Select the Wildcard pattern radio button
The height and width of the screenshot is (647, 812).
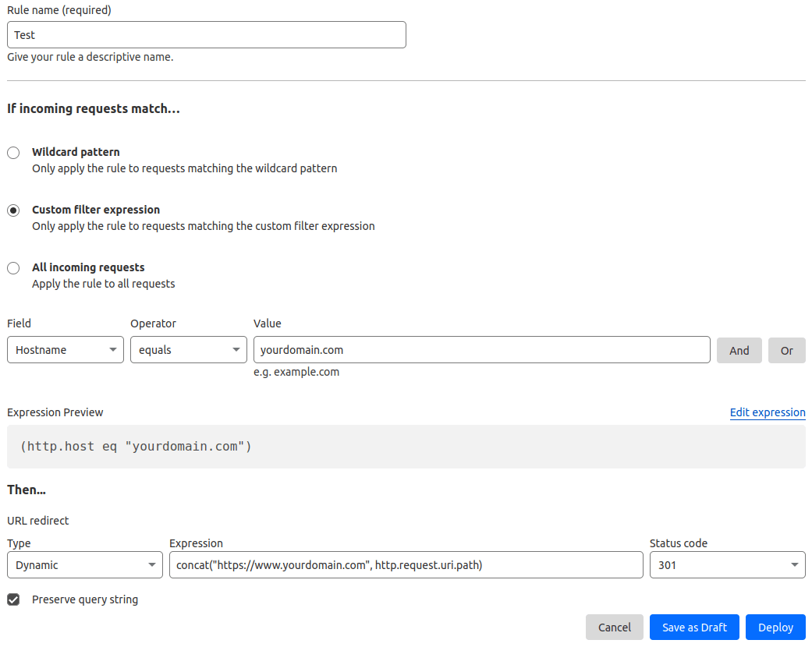[x=12, y=153]
